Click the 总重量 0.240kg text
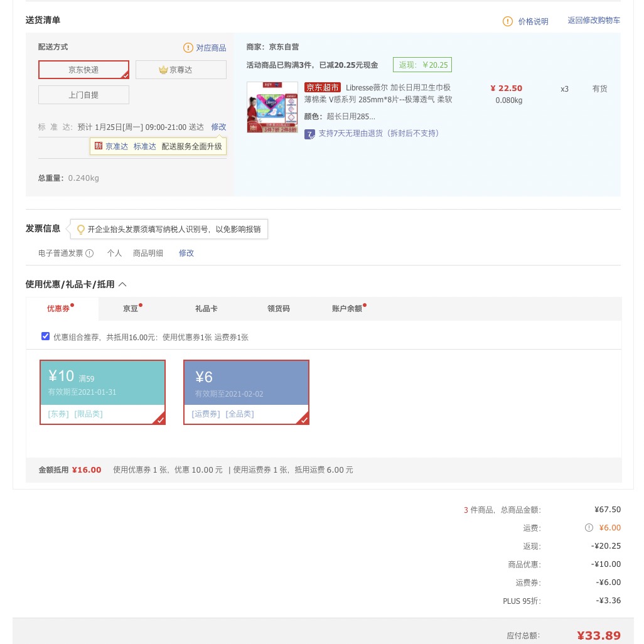This screenshot has width=644, height=644. click(68, 178)
